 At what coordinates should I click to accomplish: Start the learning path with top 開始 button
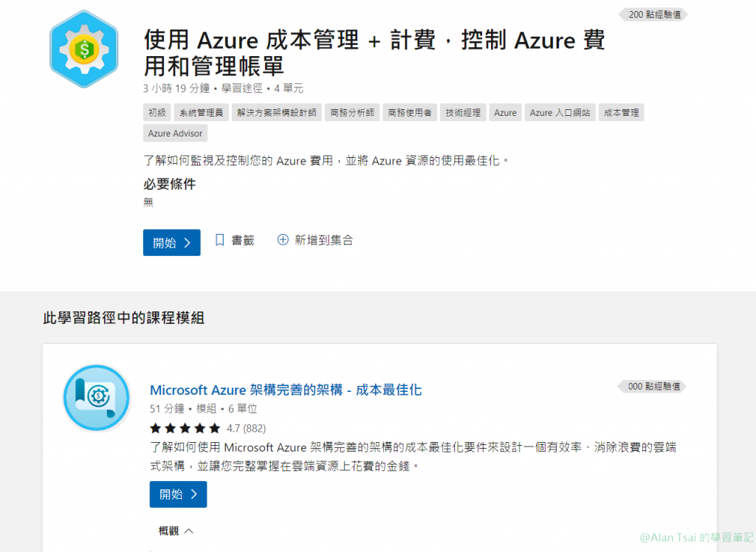click(x=171, y=243)
